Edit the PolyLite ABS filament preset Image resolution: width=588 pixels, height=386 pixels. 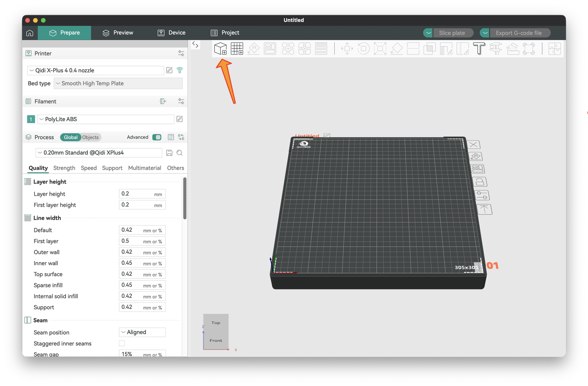180,119
